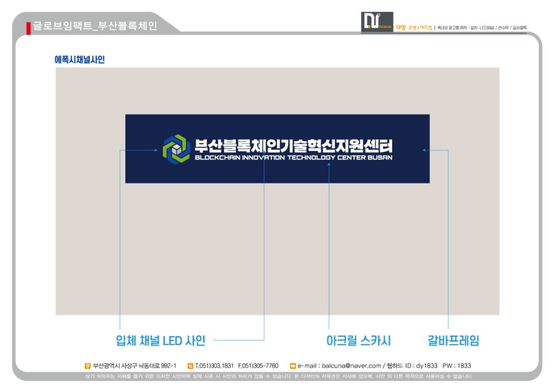Click the phone number 'T.051)303.1831'
Image resolution: width=553 pixels, height=392 pixels.
click(215, 366)
